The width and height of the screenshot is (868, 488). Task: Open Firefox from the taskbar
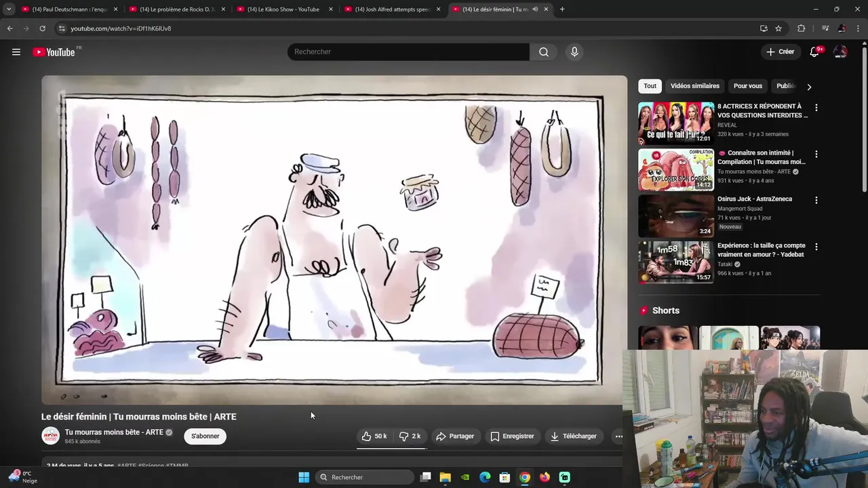pos(545,477)
